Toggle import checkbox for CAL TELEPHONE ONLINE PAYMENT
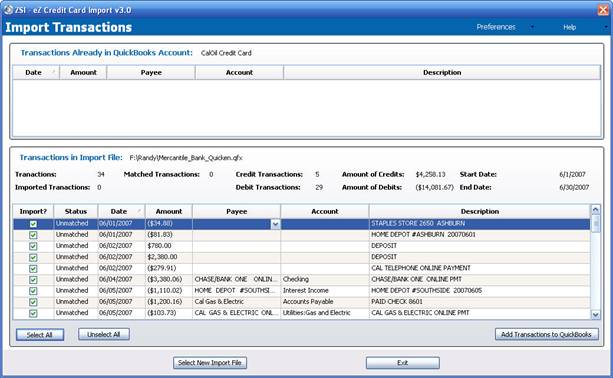Viewport: 613px width, 378px height. coord(33,269)
